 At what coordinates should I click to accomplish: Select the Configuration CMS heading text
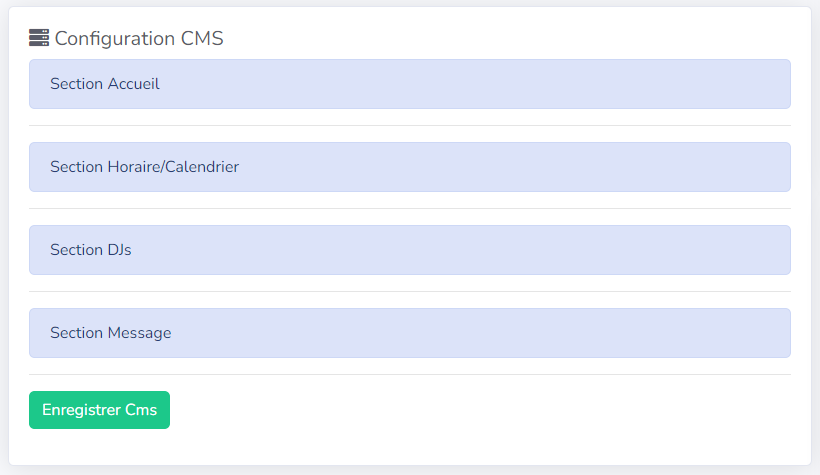point(139,38)
